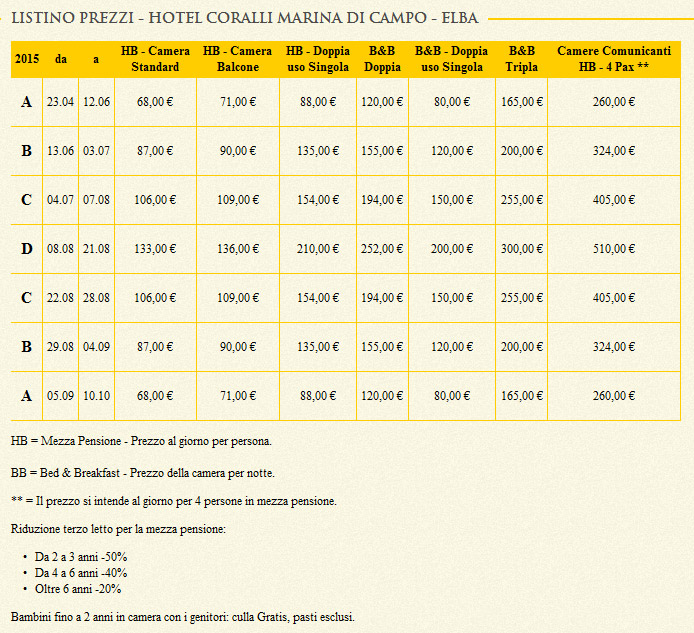Image resolution: width=694 pixels, height=633 pixels.
Task: Select start date '22.08' cell
Action: pos(61,298)
